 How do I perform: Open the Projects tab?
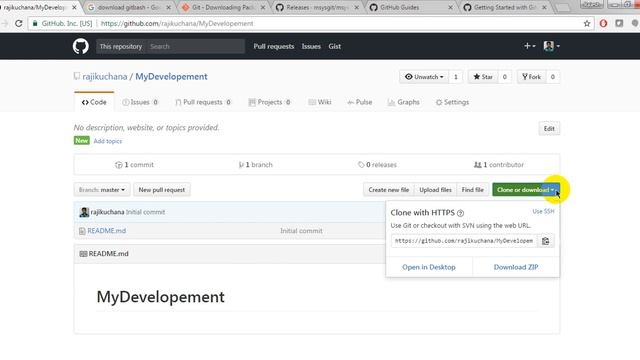point(269,102)
